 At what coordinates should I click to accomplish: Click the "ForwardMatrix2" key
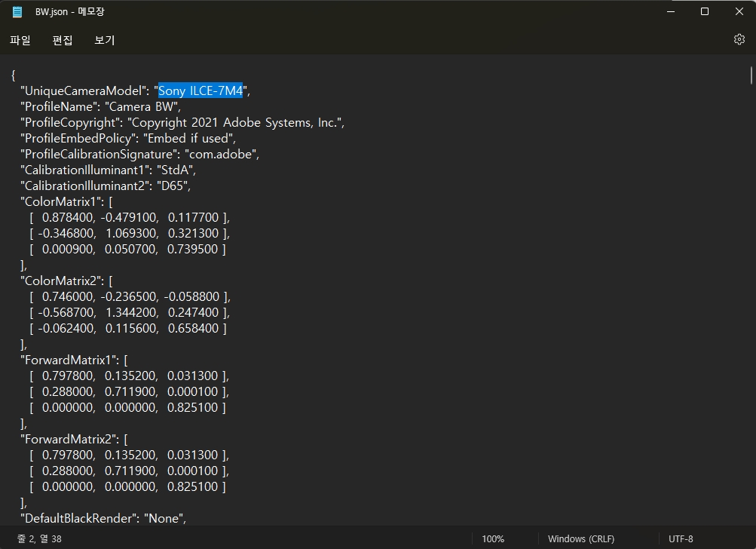[68, 440]
